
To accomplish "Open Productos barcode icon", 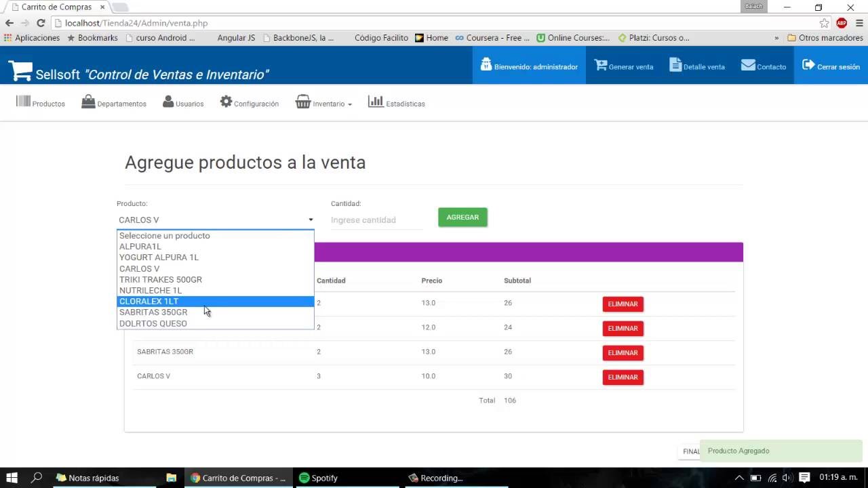I will click(x=24, y=102).
